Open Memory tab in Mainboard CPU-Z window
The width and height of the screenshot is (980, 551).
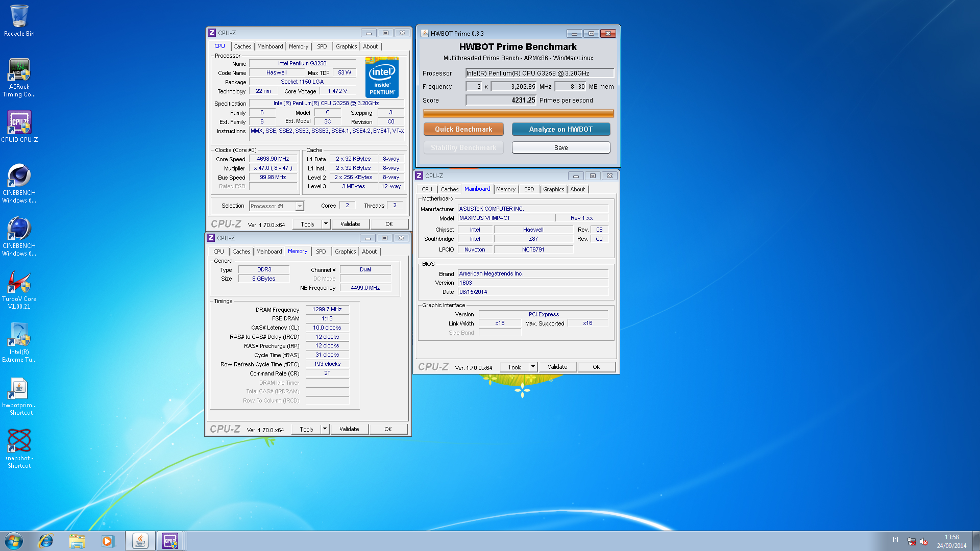(x=506, y=189)
